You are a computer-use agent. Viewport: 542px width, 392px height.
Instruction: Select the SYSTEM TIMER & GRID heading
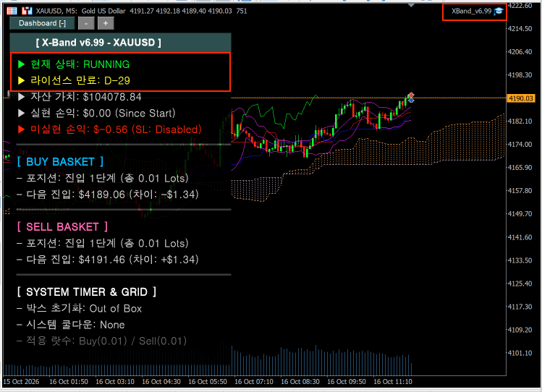click(87, 292)
